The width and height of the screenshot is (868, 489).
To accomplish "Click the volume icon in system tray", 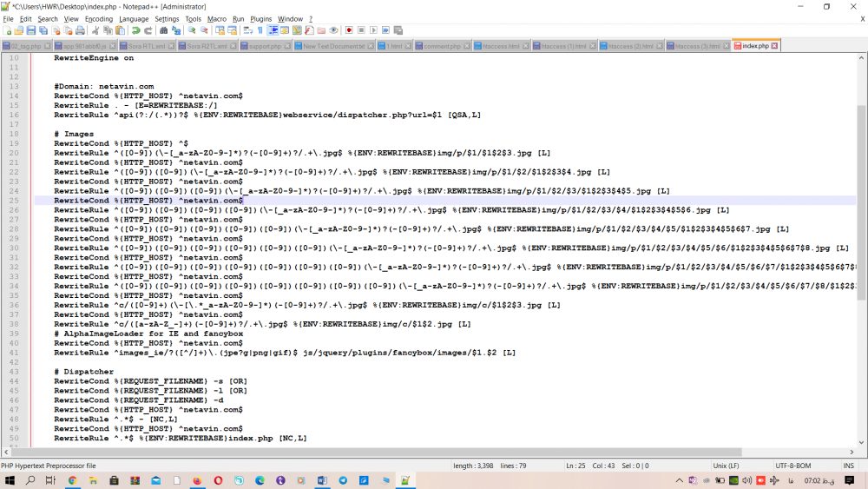I will 746,480.
